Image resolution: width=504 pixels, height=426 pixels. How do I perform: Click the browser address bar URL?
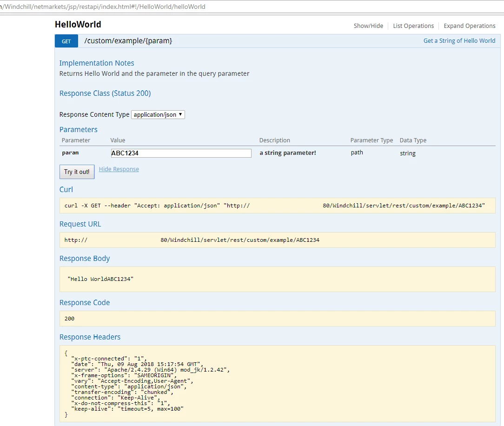pos(103,7)
